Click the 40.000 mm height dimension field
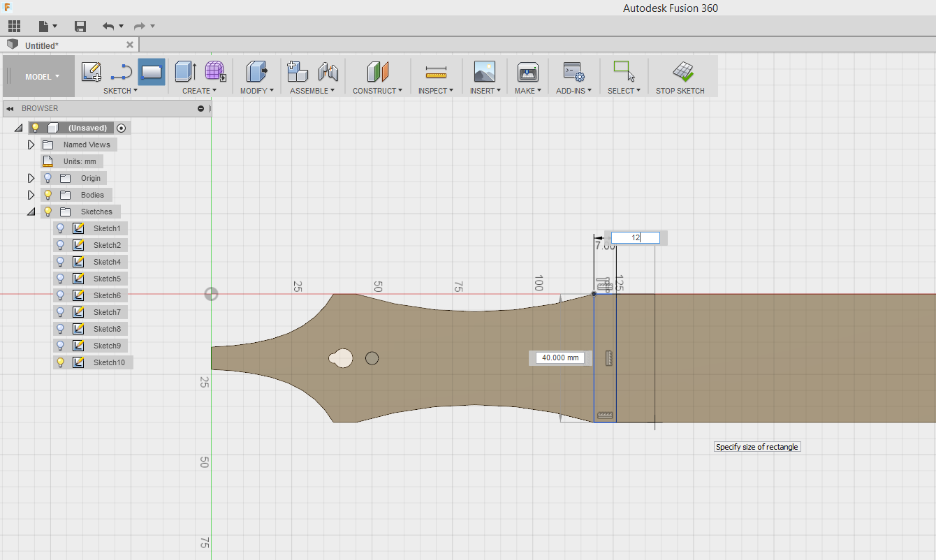The image size is (936, 560). click(x=560, y=358)
